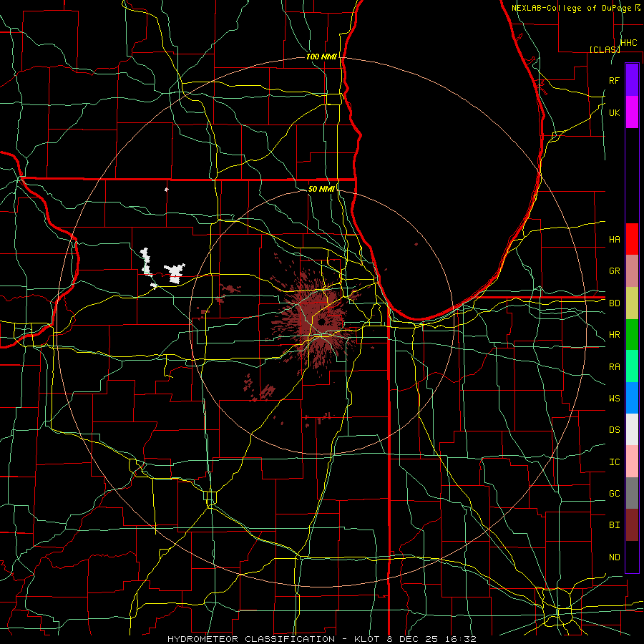Click the 50 NMI range ring label
644x644 pixels.
[x=321, y=189]
